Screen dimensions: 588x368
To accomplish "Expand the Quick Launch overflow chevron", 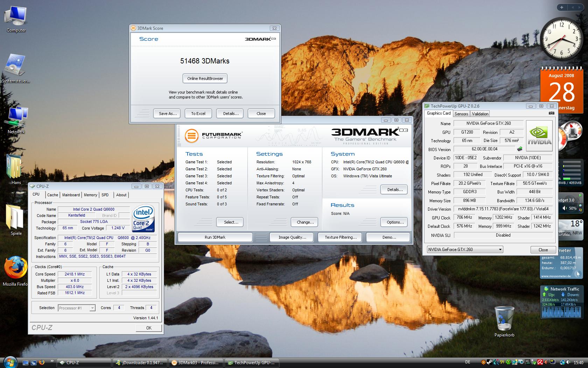I will (x=52, y=361).
